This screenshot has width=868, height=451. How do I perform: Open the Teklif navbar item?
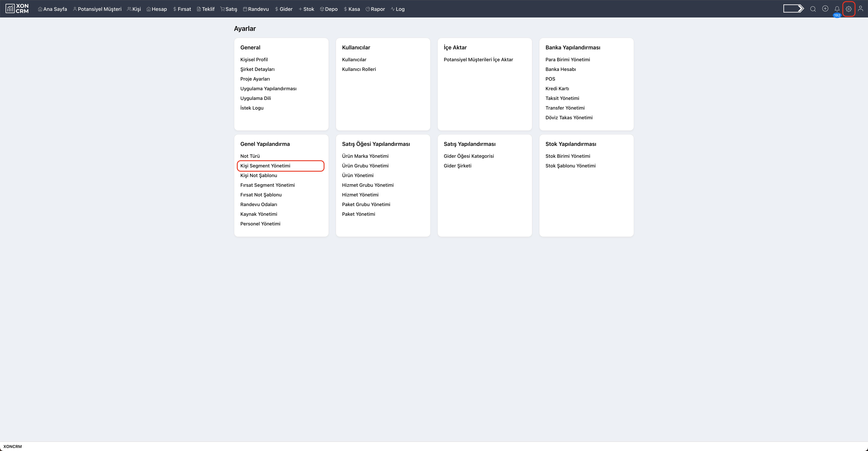(205, 9)
